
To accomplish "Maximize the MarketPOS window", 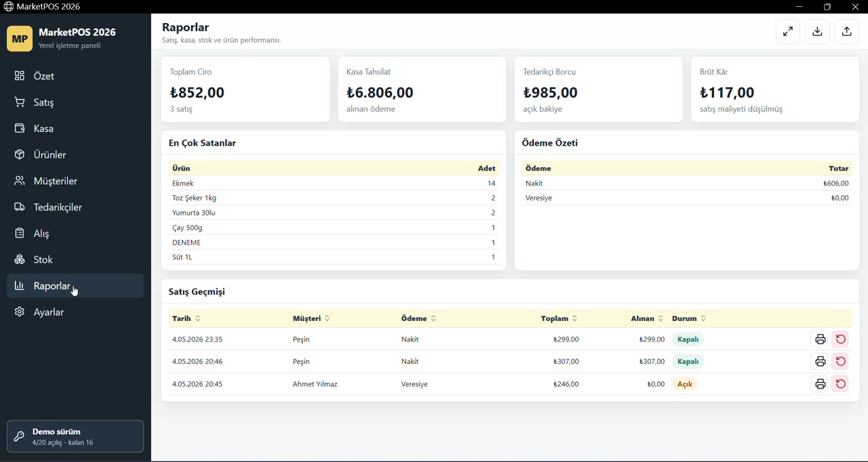I will click(827, 7).
